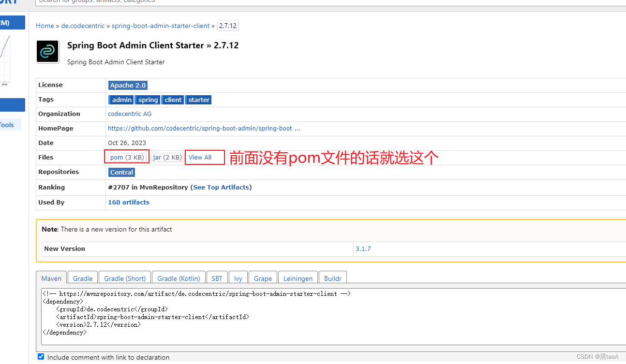Click the Spring Boot Admin Client Starter heading
Image resolution: width=626 pixels, height=364 pixels.
(x=153, y=45)
